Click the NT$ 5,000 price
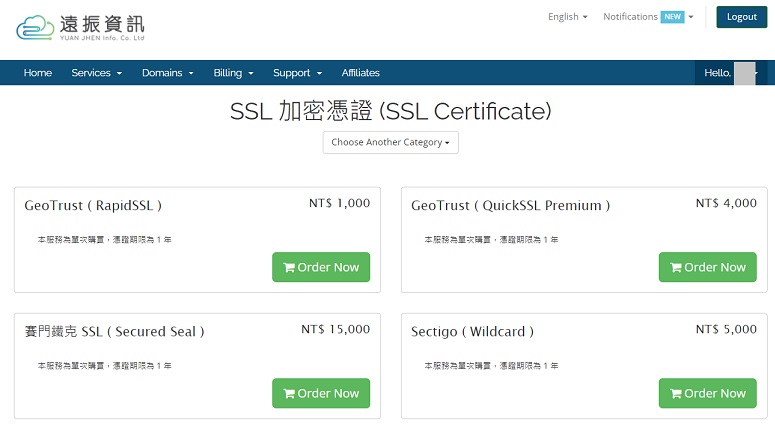 (726, 329)
